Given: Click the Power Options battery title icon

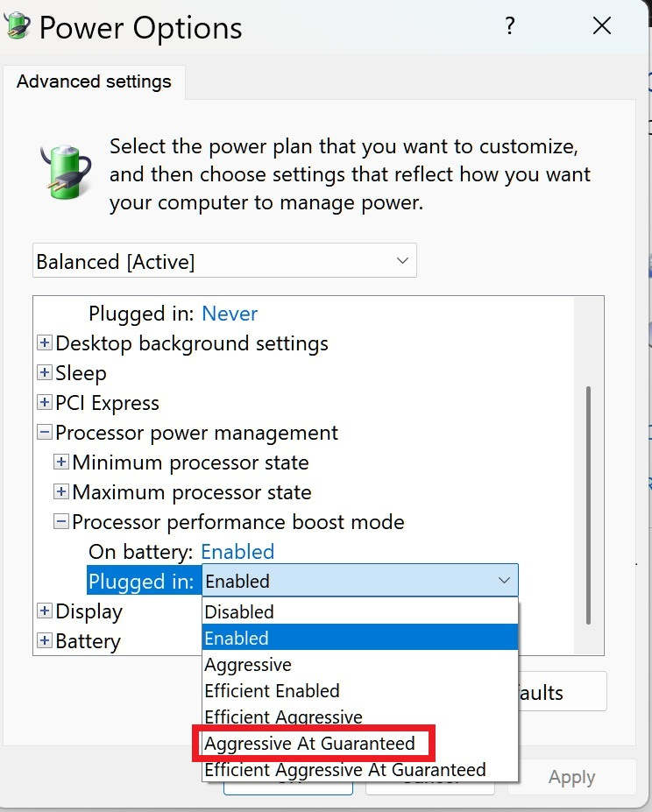Looking at the screenshot, I should point(17,25).
